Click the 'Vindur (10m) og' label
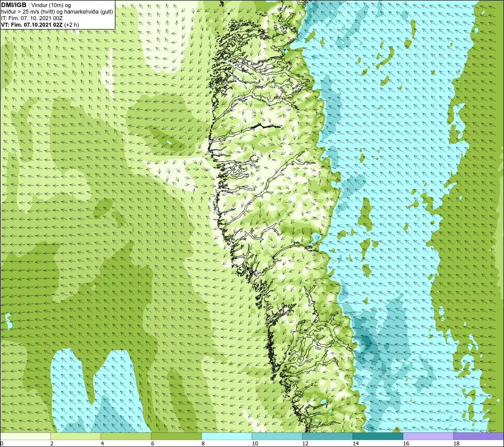Screen dimensions: 504x447 (x=51, y=5)
